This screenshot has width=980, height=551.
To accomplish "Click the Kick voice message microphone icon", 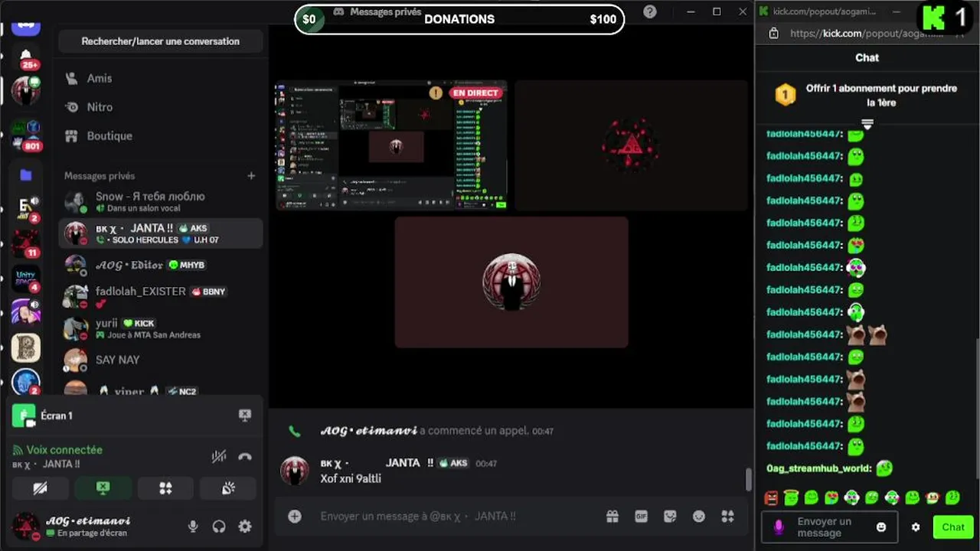I will (x=779, y=527).
